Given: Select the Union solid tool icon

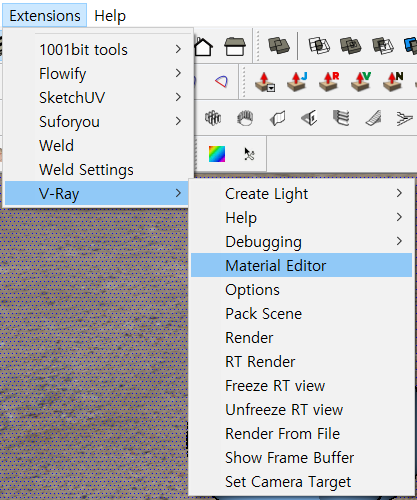Looking at the screenshot, I should coord(351,46).
